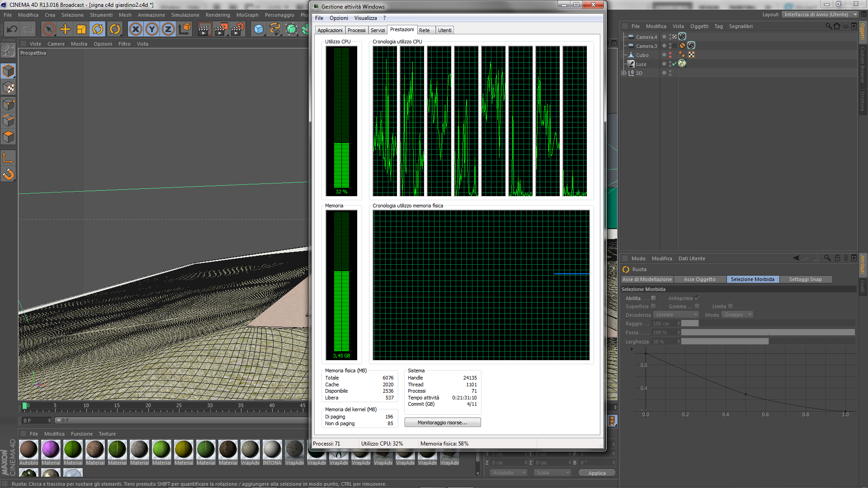
Task: Select the purple material thumbnail
Action: point(51,450)
